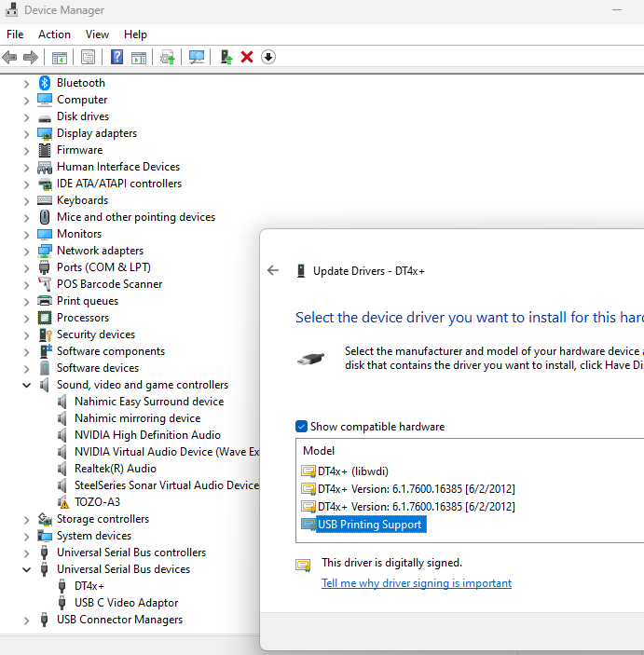
Task: Expand the Disk drives category
Action: [x=26, y=117]
